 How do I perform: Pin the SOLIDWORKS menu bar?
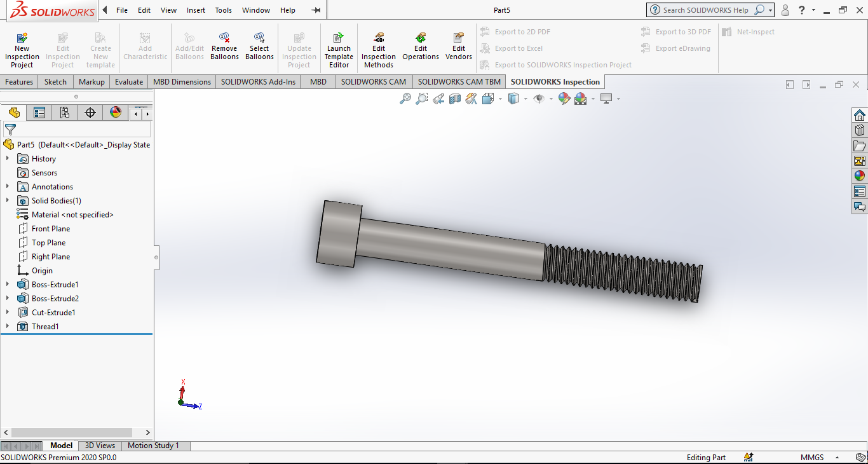tap(316, 10)
